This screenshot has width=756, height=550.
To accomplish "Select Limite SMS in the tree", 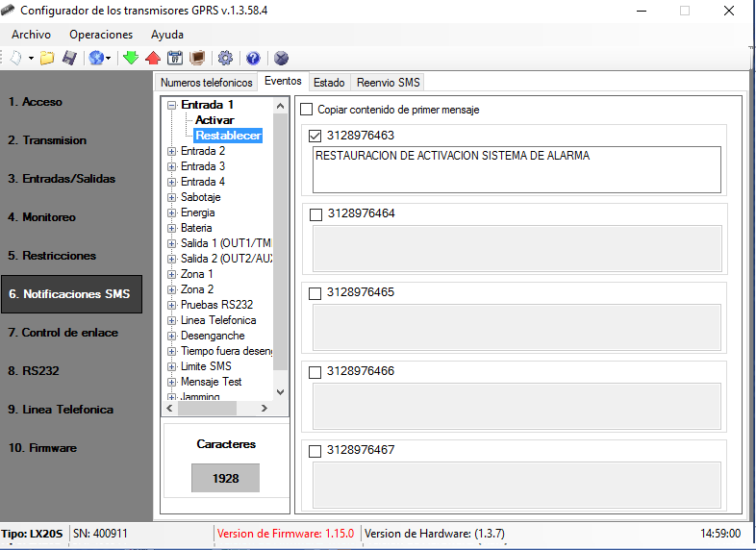I will [x=206, y=366].
